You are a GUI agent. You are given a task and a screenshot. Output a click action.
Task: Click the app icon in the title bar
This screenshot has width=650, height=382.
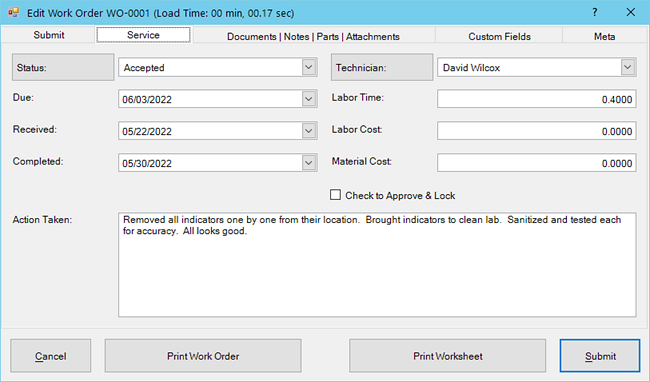click(x=13, y=12)
